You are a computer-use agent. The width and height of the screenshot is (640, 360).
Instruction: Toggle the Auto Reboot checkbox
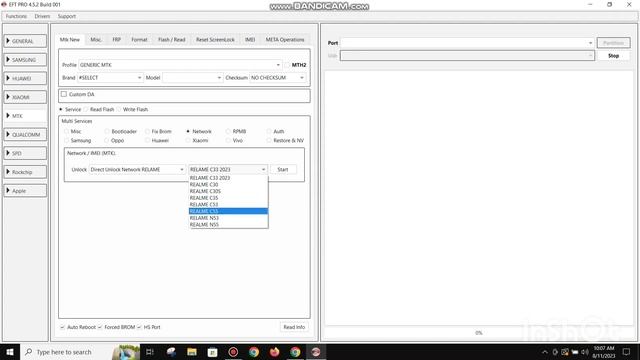tap(62, 327)
